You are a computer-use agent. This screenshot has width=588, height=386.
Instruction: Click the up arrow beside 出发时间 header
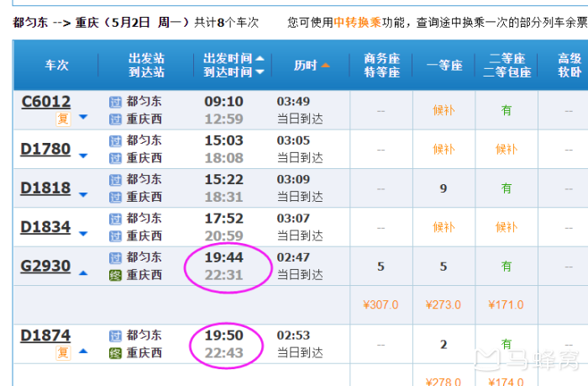click(x=260, y=59)
